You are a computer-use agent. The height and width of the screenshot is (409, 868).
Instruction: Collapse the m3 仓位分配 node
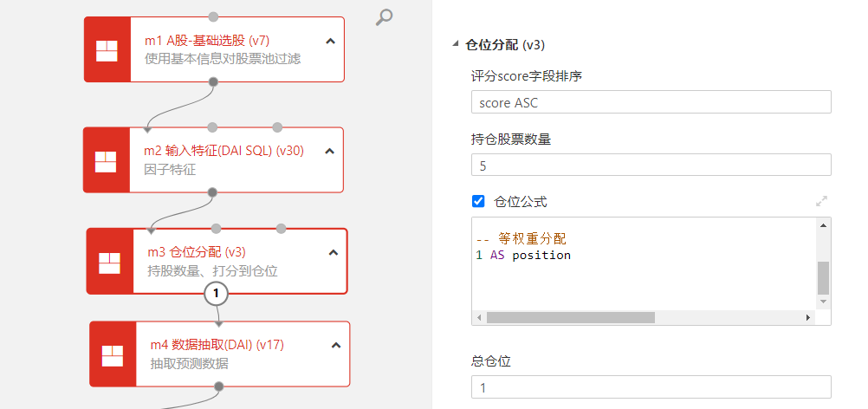[333, 252]
